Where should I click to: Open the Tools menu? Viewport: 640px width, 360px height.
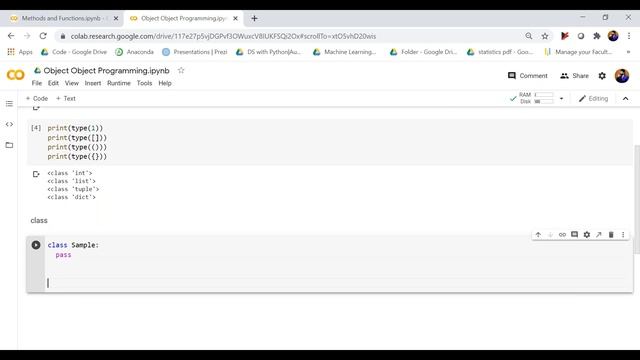144,83
